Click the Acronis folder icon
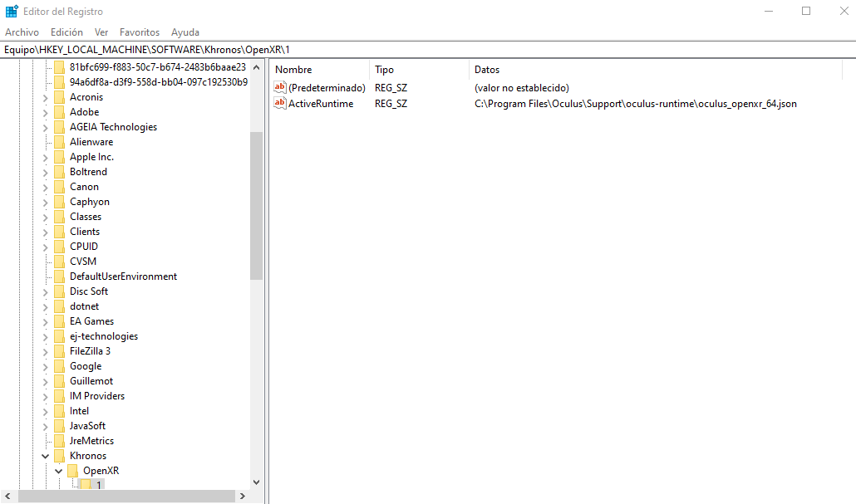 60,97
